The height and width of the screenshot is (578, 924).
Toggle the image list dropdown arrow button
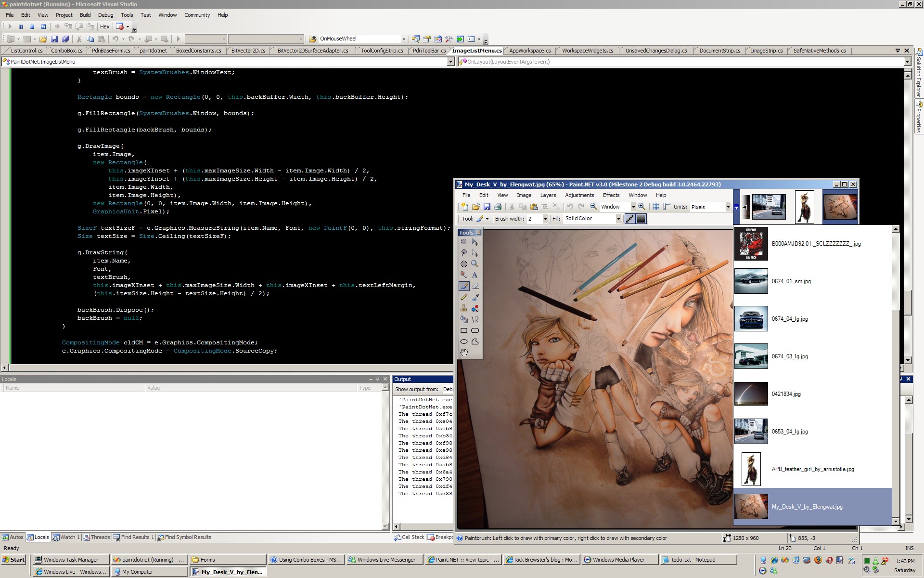(736, 207)
